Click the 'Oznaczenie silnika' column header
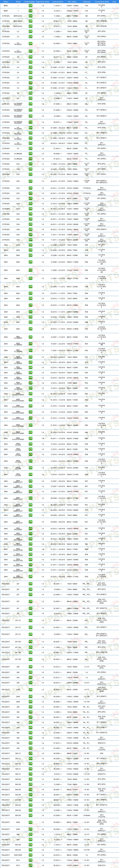 (102, 2)
